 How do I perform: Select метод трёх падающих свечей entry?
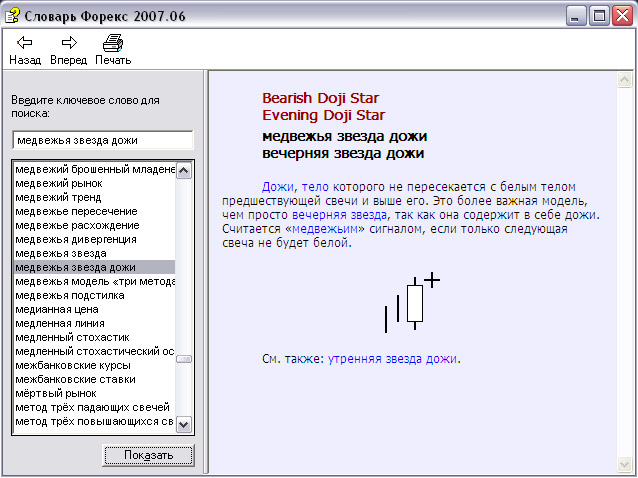click(95, 407)
